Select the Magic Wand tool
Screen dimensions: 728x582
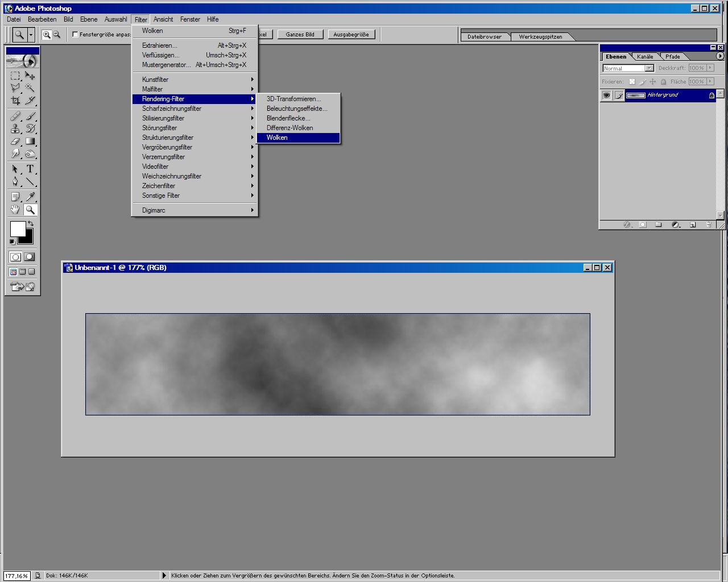tap(30, 88)
